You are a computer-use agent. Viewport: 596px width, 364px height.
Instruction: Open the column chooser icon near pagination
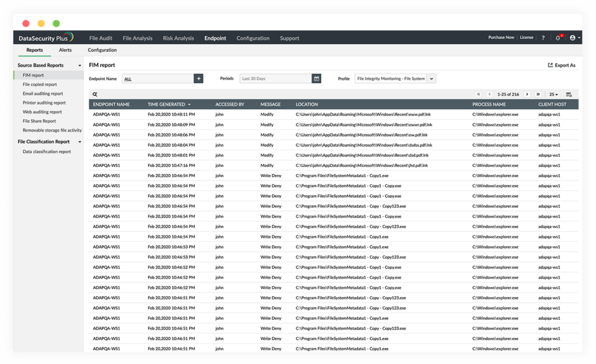[569, 94]
